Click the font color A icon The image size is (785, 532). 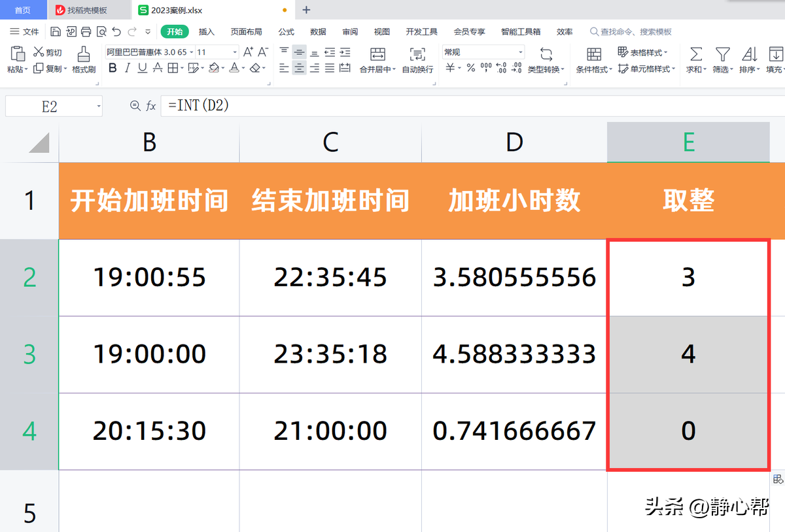[234, 68]
